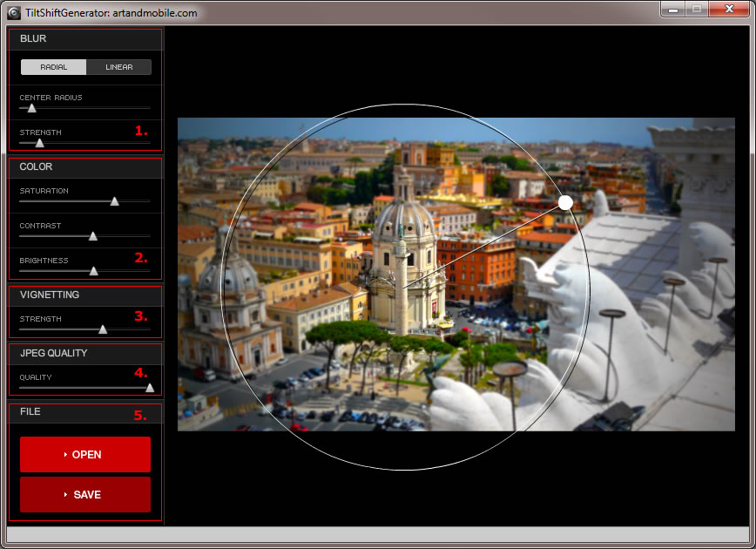This screenshot has width=756, height=549.
Task: Click the Center Radius slider handle
Action: [32, 108]
